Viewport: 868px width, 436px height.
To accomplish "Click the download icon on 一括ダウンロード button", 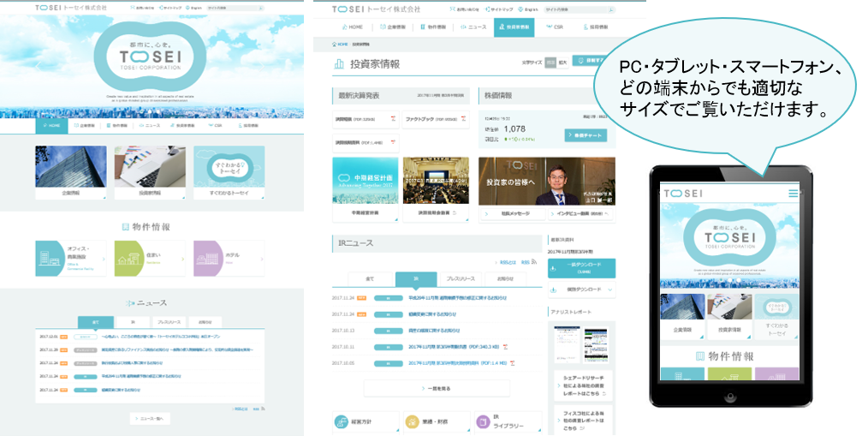I will tap(553, 268).
